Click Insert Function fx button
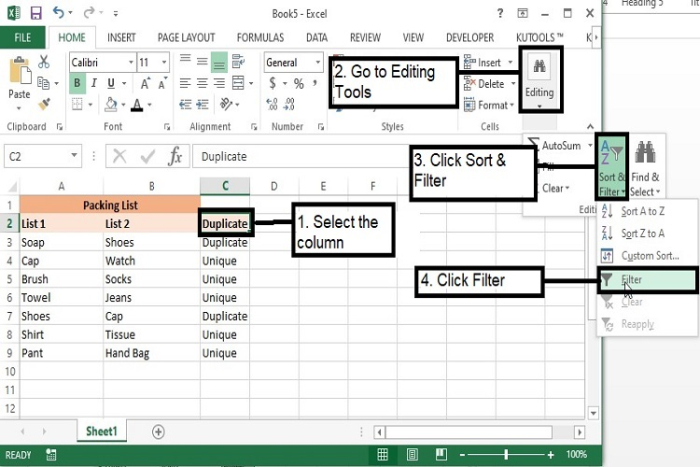The height and width of the screenshot is (467, 700). tap(175, 156)
